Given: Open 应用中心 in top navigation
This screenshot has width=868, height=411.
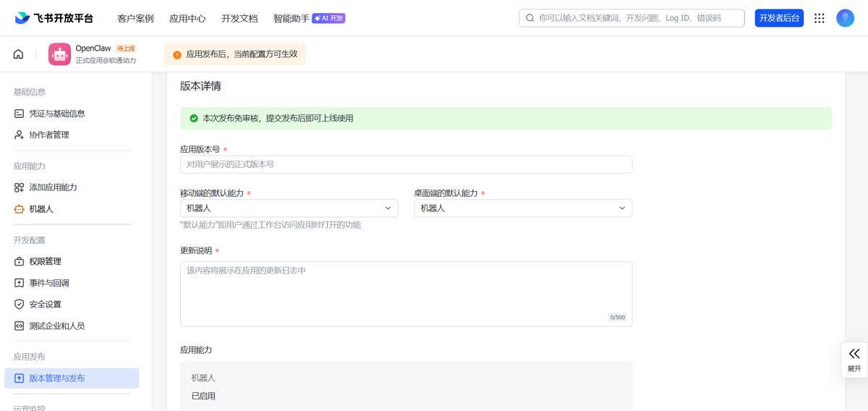Looking at the screenshot, I should [x=187, y=19].
